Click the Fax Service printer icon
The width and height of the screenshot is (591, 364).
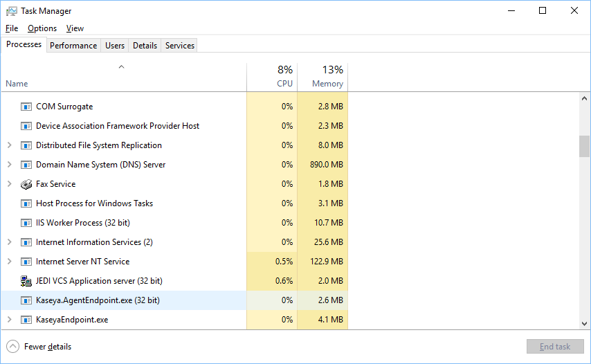[x=26, y=184]
